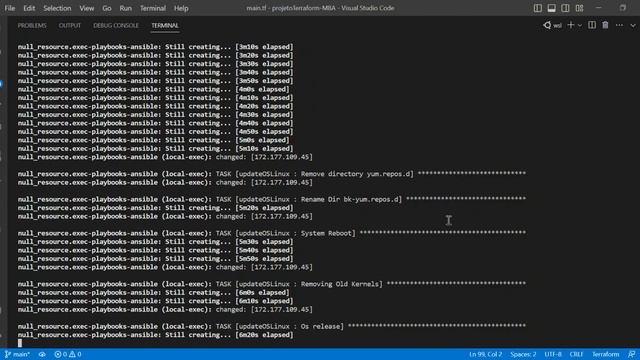Open the Terminal menu
The width and height of the screenshot is (640, 360).
click(x=153, y=8)
